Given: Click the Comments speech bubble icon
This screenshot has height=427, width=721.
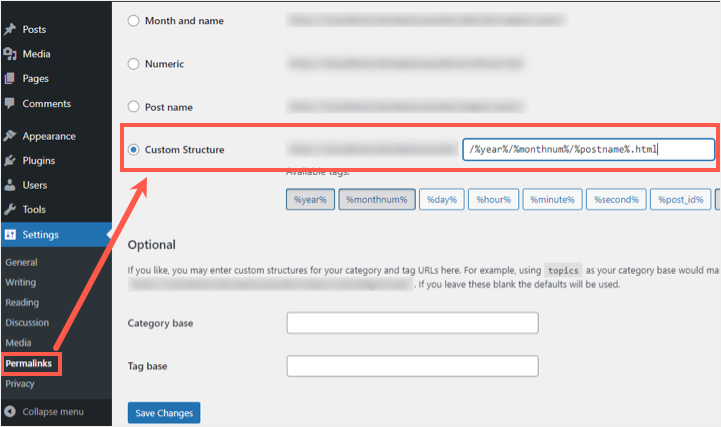Looking at the screenshot, I should tap(10, 103).
